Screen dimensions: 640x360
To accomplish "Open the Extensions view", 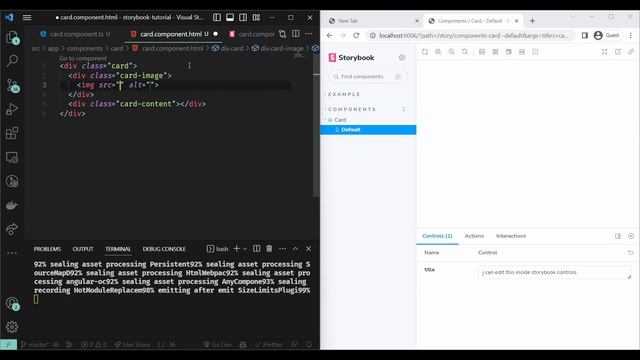I will tap(12, 133).
